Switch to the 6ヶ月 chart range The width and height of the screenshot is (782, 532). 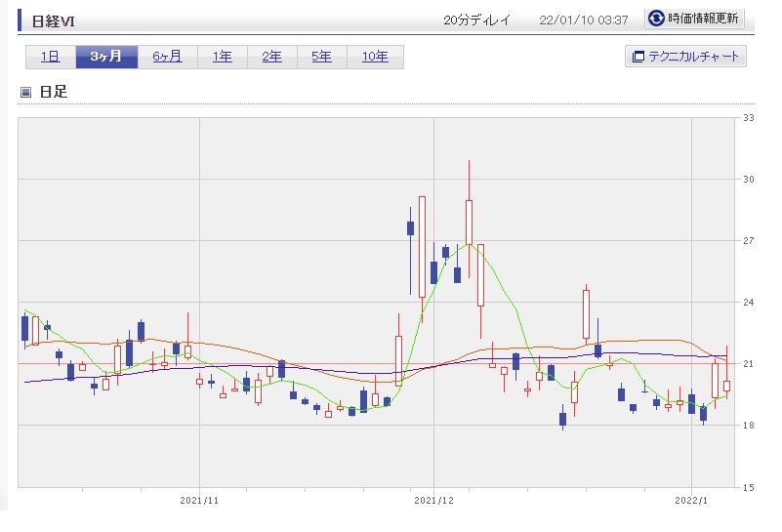click(x=167, y=57)
